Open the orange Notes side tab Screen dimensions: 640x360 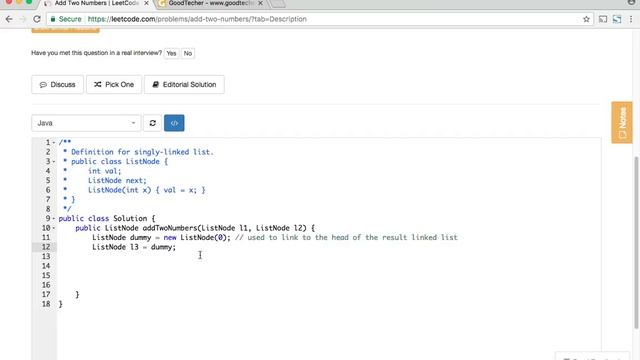(622, 122)
